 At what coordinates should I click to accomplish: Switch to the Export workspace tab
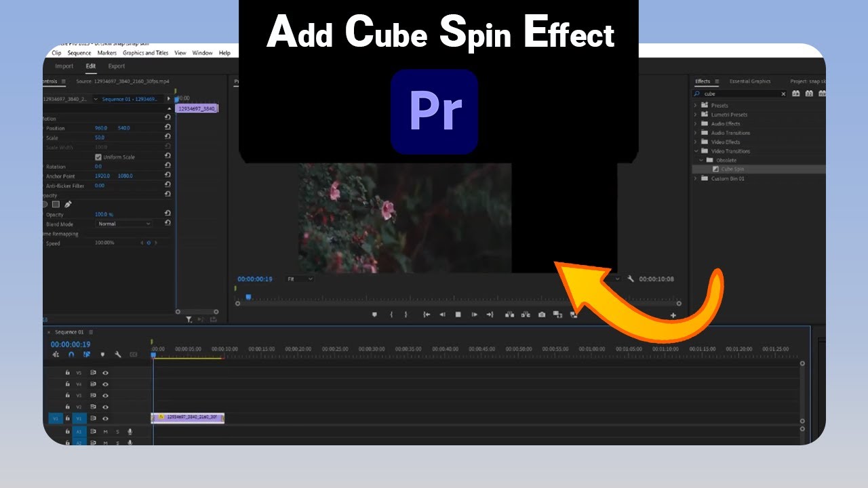(x=117, y=66)
